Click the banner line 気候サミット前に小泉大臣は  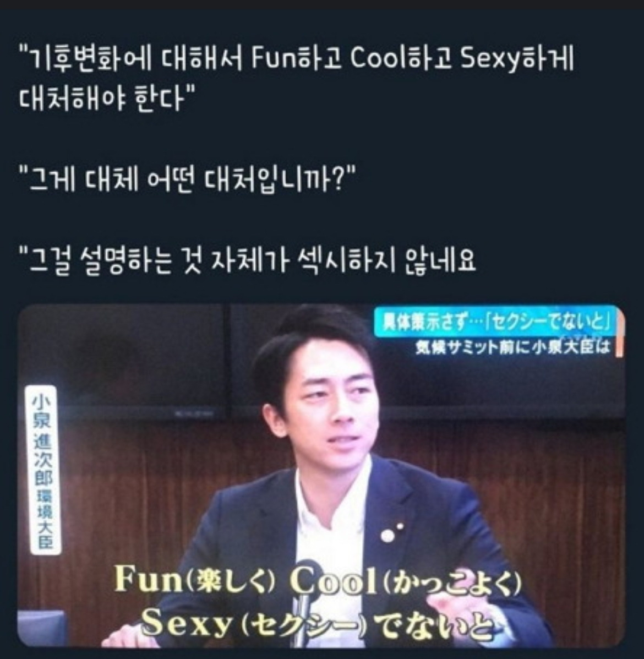[x=512, y=347]
